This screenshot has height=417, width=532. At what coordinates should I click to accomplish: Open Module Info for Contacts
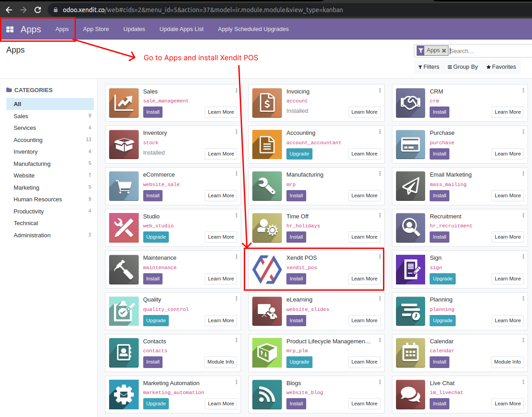pyautogui.click(x=220, y=362)
